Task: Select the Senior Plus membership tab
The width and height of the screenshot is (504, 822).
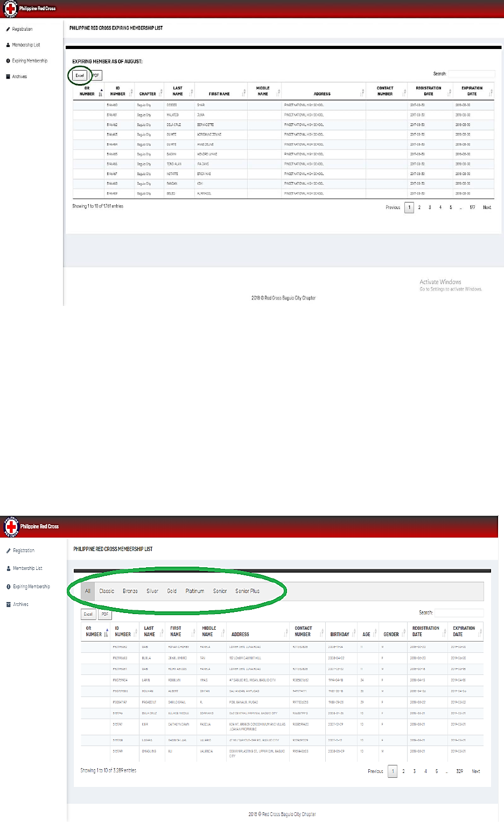Action: coord(247,591)
